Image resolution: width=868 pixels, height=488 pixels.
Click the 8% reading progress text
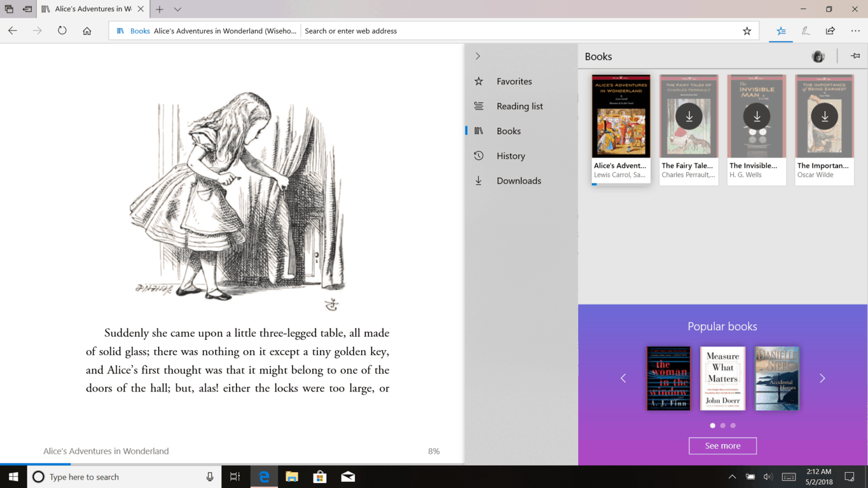click(x=434, y=451)
